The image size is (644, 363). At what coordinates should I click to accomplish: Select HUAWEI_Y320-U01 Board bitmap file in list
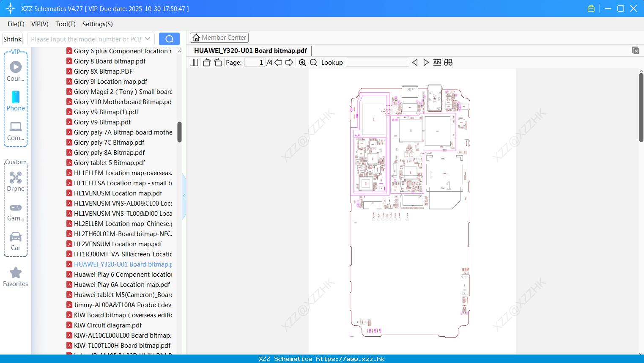point(123,264)
